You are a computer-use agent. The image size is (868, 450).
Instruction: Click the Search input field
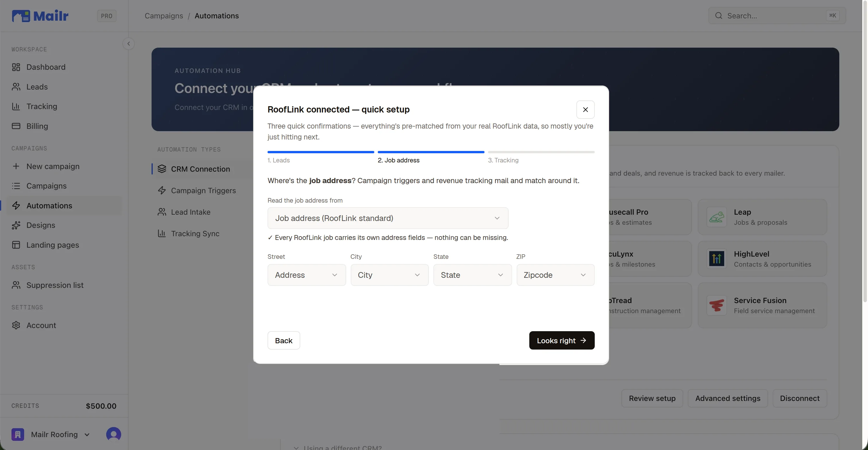tap(777, 16)
